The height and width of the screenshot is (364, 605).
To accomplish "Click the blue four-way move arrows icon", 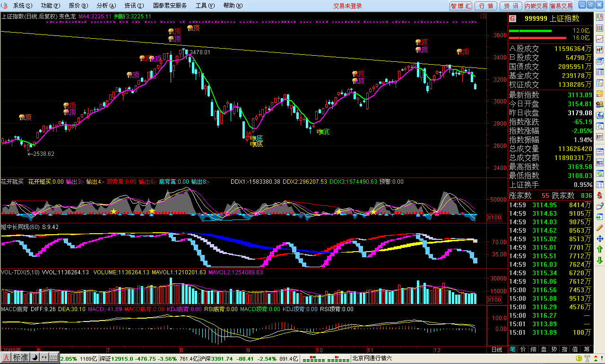I will pos(599,238).
